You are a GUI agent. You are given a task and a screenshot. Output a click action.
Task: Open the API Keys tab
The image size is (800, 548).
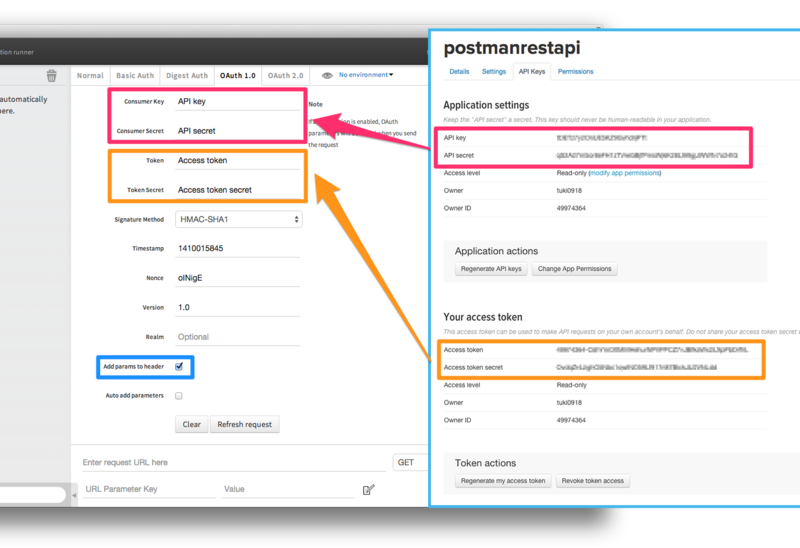(x=532, y=71)
